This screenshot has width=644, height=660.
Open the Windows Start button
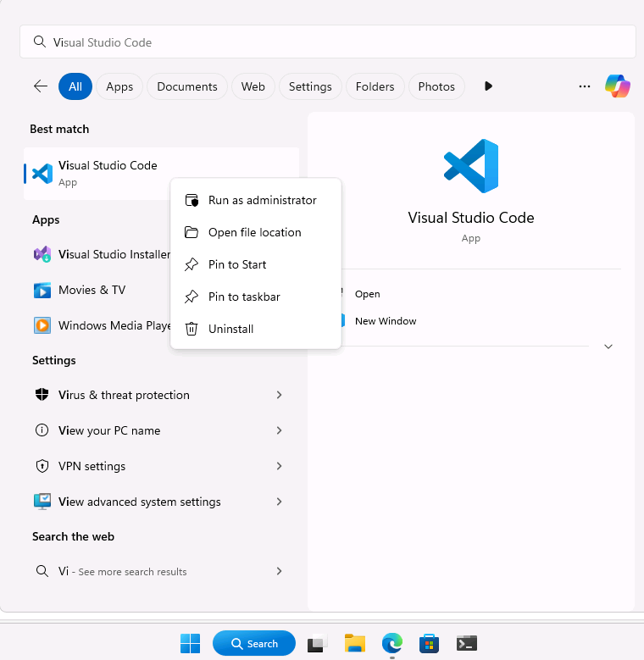(191, 643)
